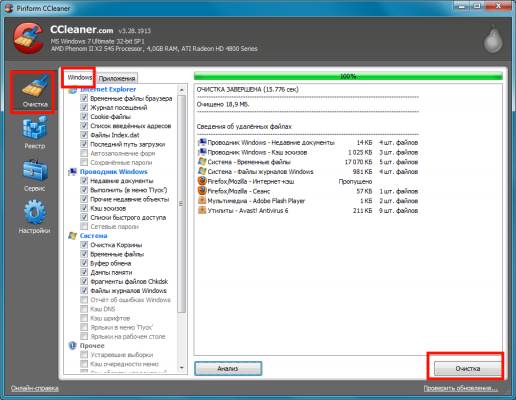Enable the Сохранённые пароли checkbox
The image size is (516, 400).
(84, 162)
